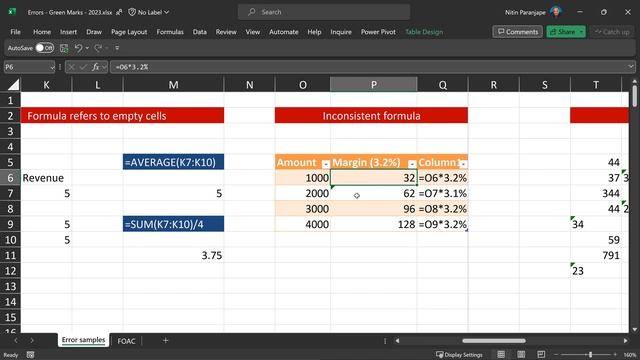640x360 pixels.
Task: Open the Power Pivot tab
Action: 378,32
